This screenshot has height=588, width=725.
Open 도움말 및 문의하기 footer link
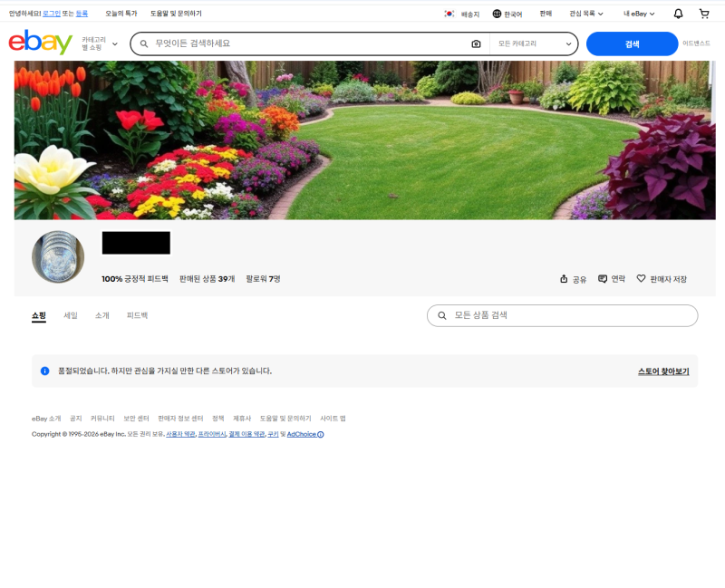[285, 419]
